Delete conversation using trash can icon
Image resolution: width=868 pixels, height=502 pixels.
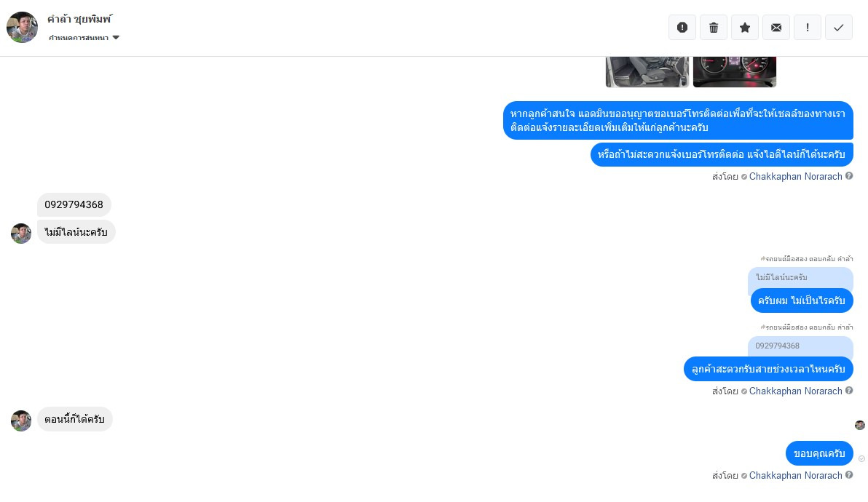[714, 27]
